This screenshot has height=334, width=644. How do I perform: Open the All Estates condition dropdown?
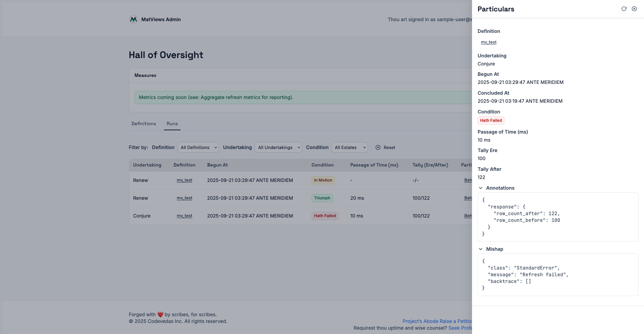tap(349, 147)
